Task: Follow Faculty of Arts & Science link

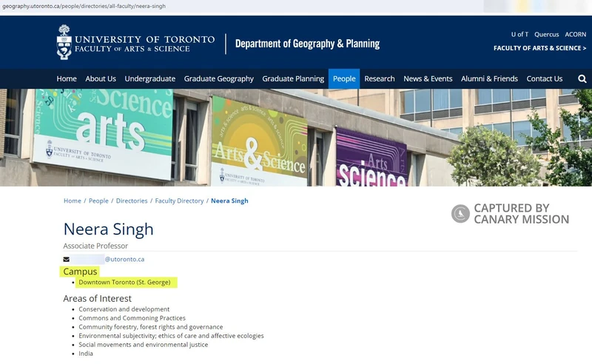Action: 539,48
